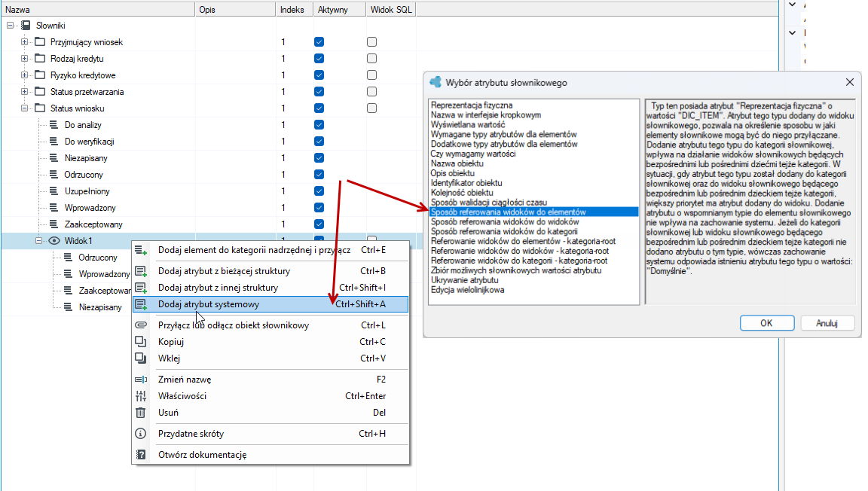
Task: Select Sposób referowania widoków do widoków
Action: [x=505, y=222]
